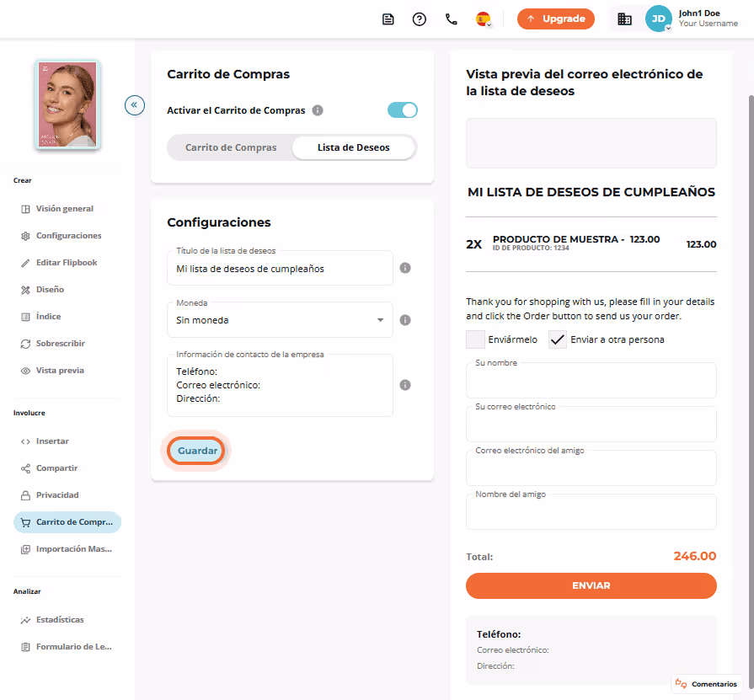754x700 pixels.
Task: Click the orange ENVIAR button
Action: tap(591, 585)
